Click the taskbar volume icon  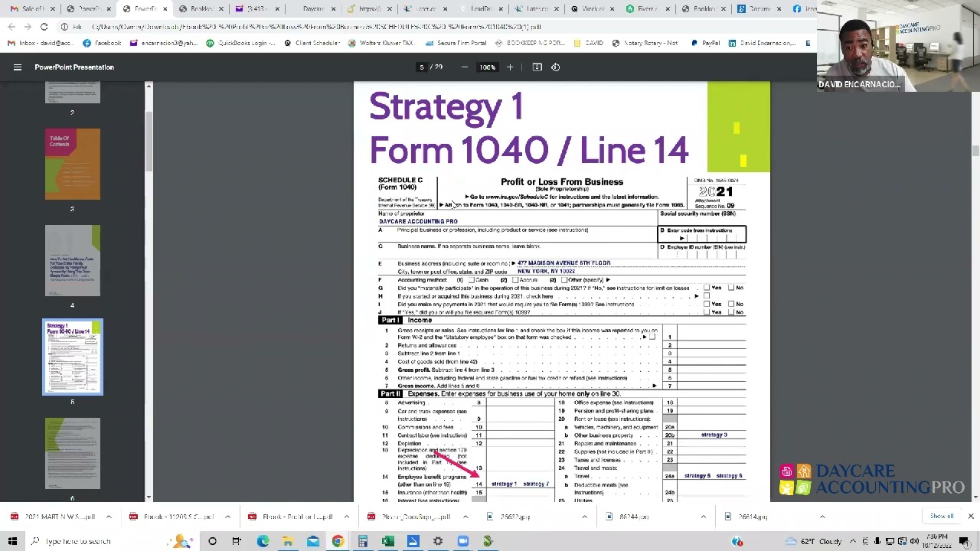914,541
